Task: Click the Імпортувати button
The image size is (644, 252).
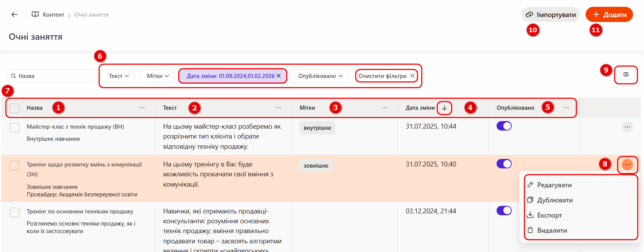Action: tap(551, 15)
